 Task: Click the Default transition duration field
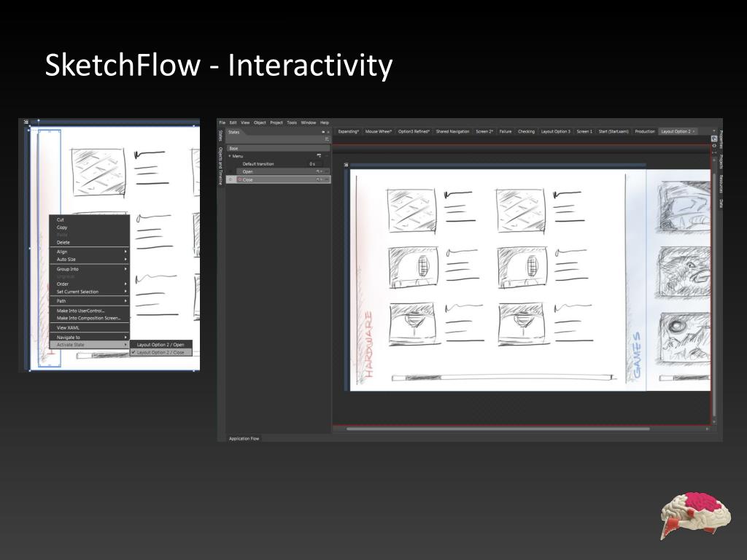click(315, 164)
